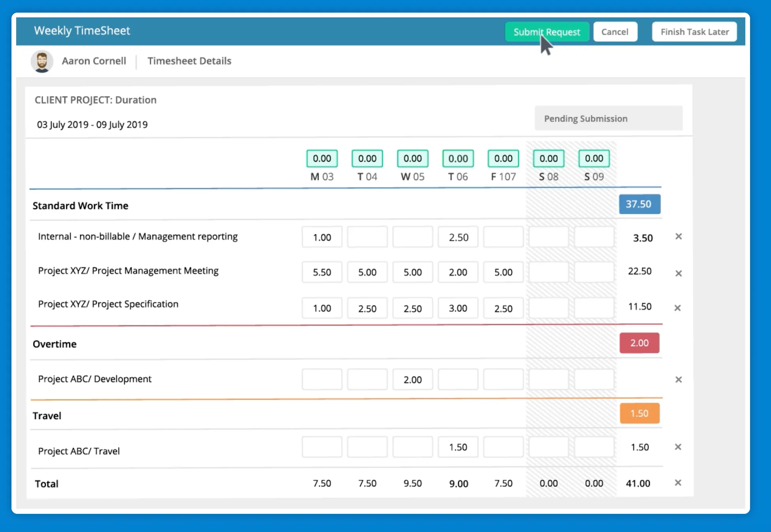
Task: Click the Pending Submission status field
Action: coord(608,118)
